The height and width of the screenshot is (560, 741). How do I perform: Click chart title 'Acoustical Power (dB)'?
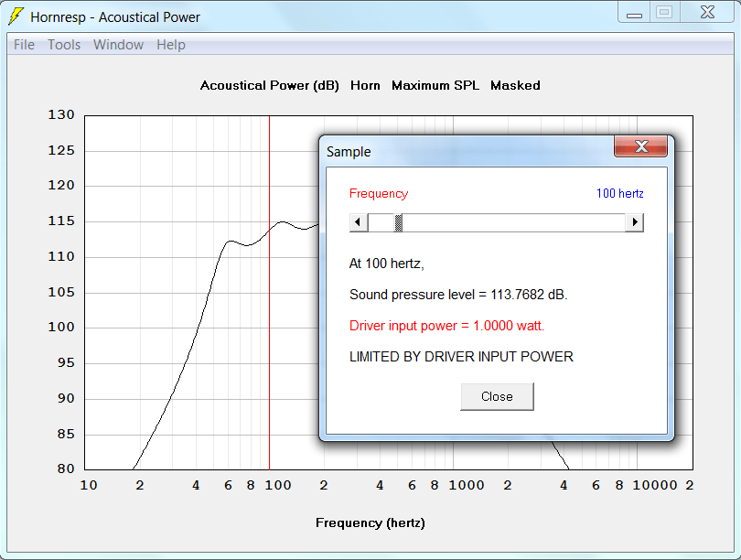pyautogui.click(x=269, y=85)
